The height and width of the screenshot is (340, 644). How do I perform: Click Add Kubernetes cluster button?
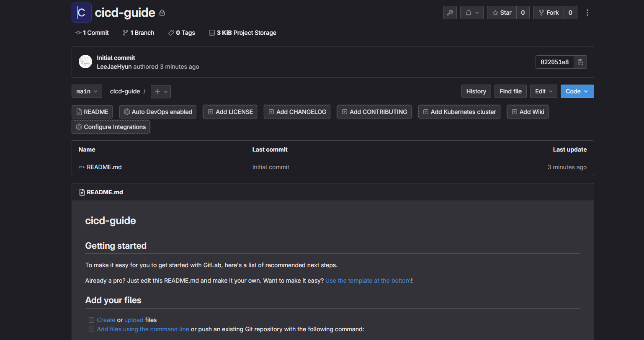(x=459, y=112)
